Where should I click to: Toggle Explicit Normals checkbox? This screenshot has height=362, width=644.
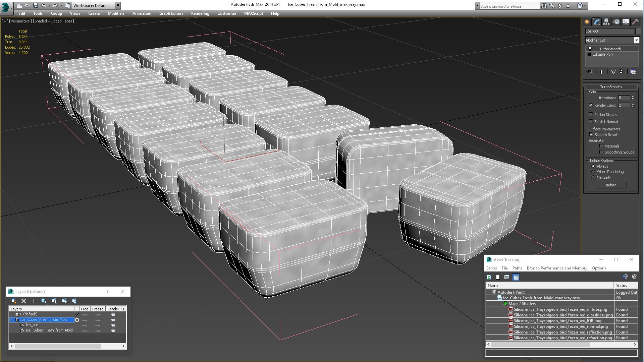tap(590, 122)
